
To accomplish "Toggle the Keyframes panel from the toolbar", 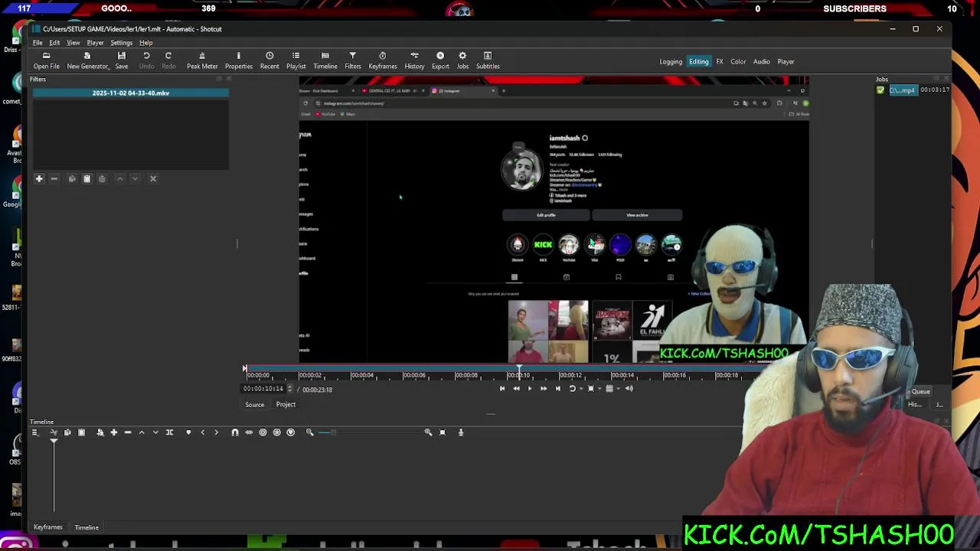I will pos(382,60).
